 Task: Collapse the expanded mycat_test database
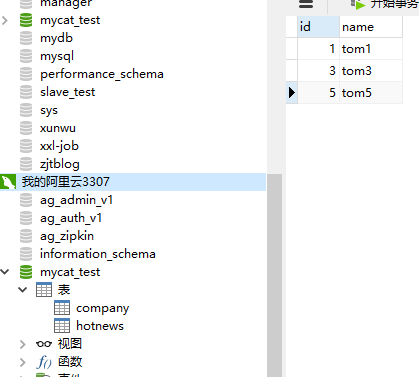tap(5, 272)
